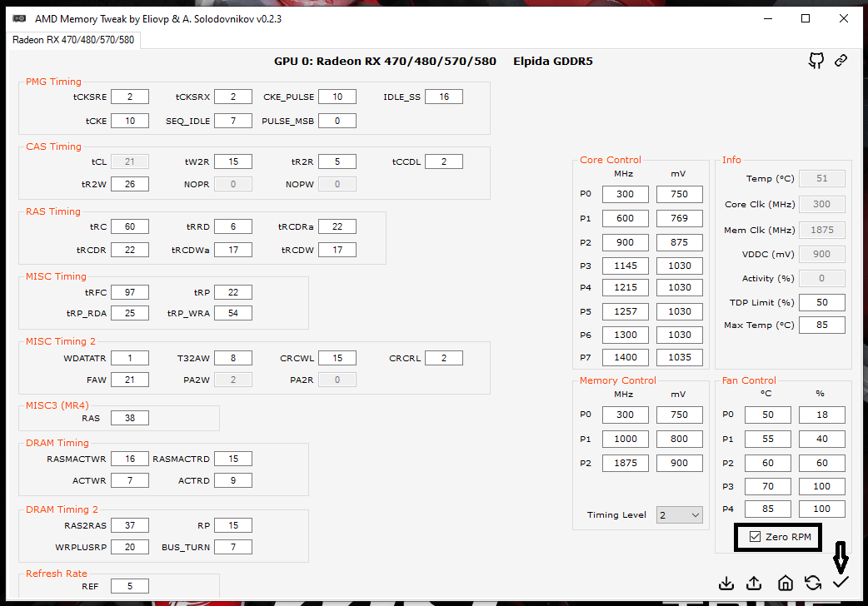Click the RAS2RAS field
868x606 pixels.
[x=130, y=525]
